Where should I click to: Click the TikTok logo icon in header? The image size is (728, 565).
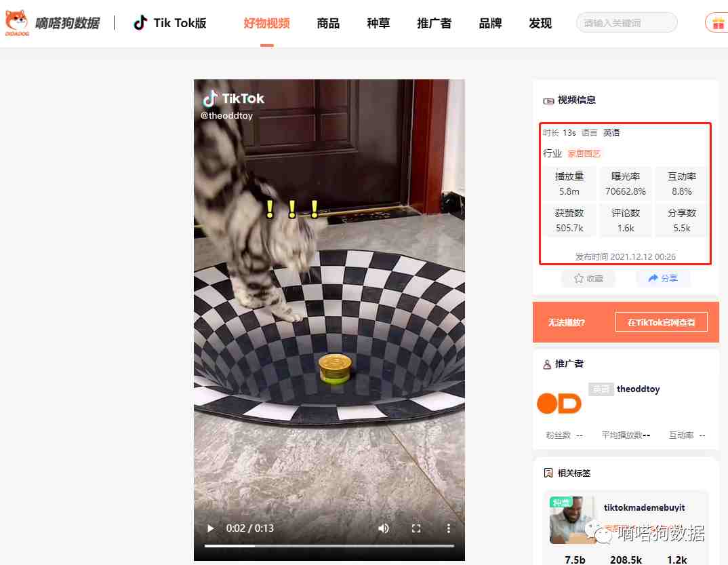pos(140,23)
